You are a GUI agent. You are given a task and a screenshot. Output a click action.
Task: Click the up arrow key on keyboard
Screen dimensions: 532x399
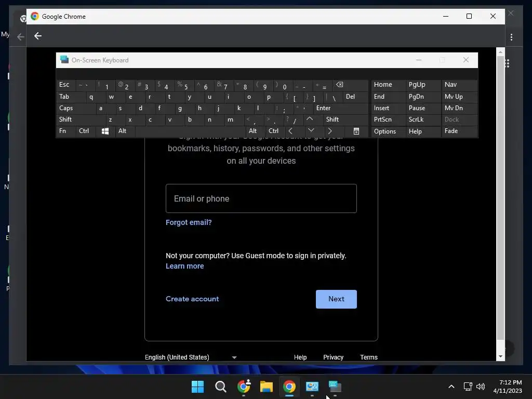click(310, 119)
